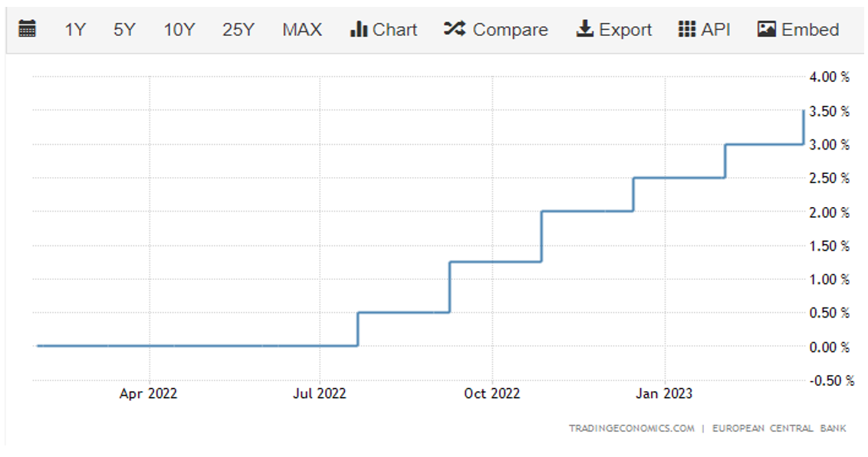The width and height of the screenshot is (868, 457).
Task: Click the download arrow Export icon
Action: 585,30
